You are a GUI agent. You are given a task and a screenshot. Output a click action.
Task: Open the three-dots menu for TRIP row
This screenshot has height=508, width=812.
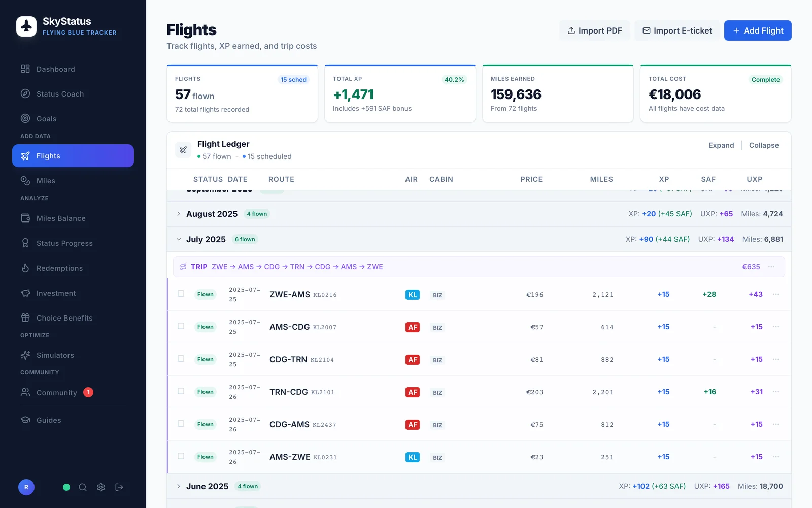pos(771,267)
